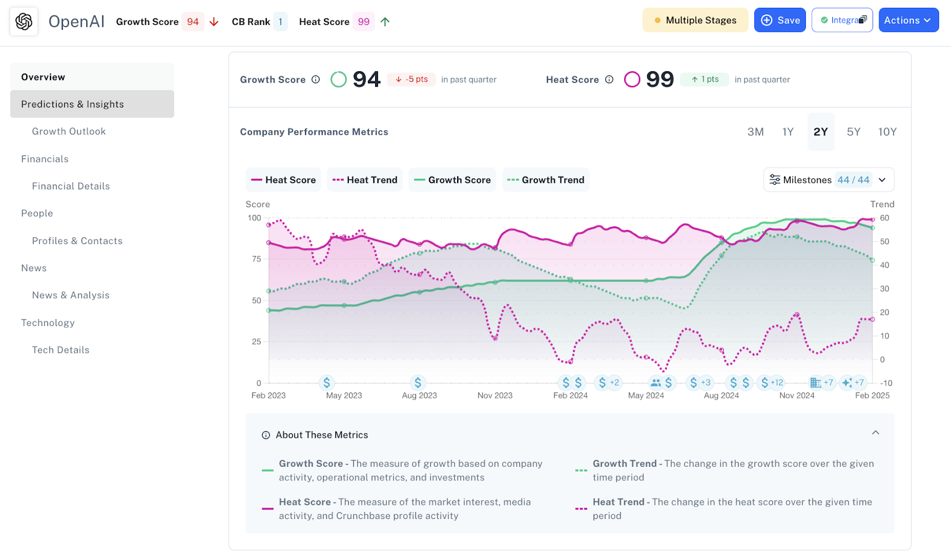The height and width of the screenshot is (560, 951).
Task: Go to News & Analysis in sidebar
Action: point(71,295)
